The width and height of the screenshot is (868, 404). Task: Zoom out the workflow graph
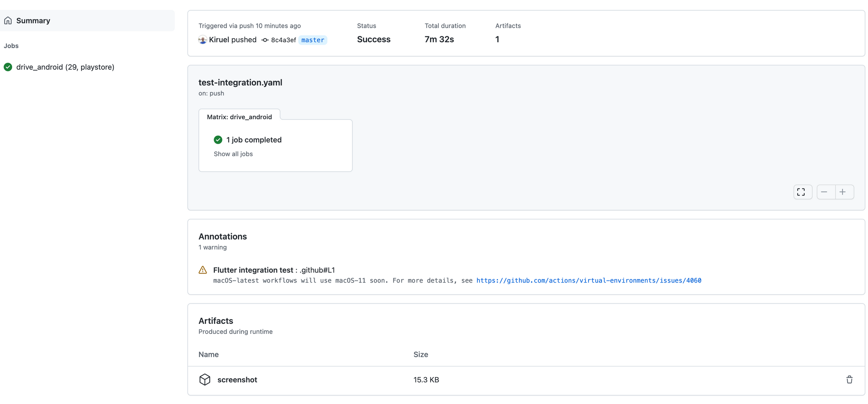click(825, 192)
